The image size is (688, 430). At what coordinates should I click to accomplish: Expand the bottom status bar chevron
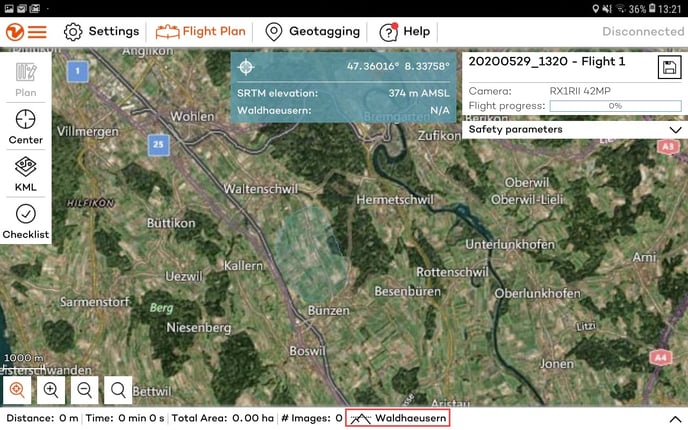(x=676, y=418)
